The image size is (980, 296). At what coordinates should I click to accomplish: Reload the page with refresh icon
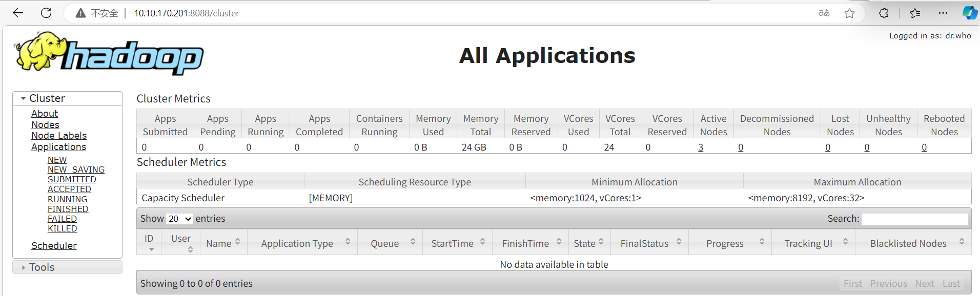tap(46, 13)
